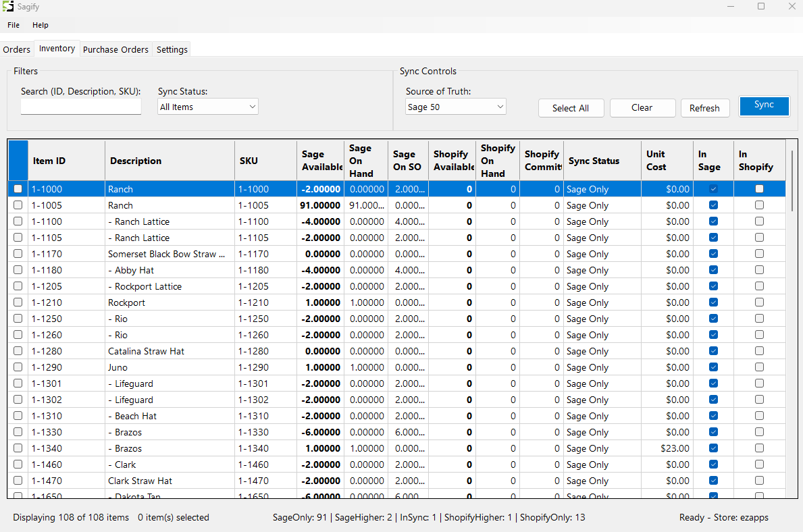Sort by the Item ID column header

click(67, 161)
